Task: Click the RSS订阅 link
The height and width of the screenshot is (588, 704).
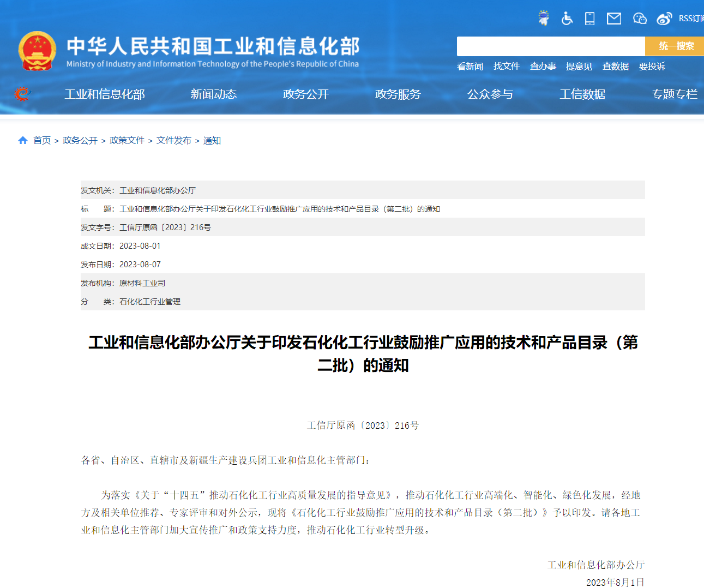Action: point(691,19)
